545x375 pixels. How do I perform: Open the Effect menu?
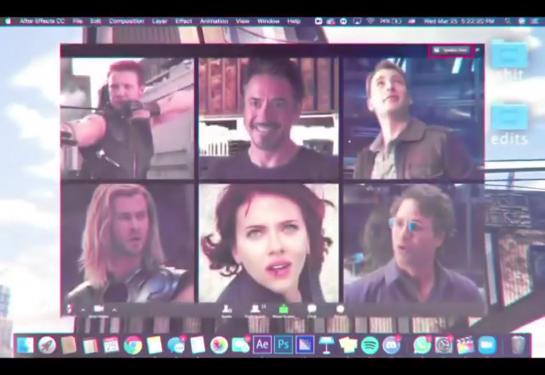point(184,21)
